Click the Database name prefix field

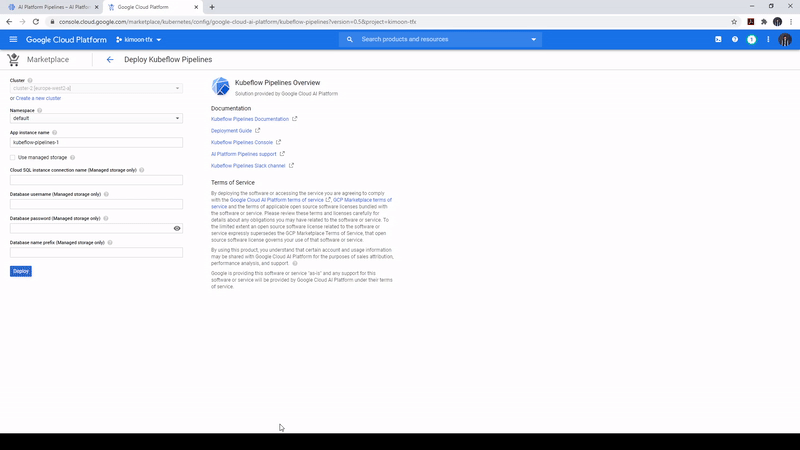tap(96, 253)
